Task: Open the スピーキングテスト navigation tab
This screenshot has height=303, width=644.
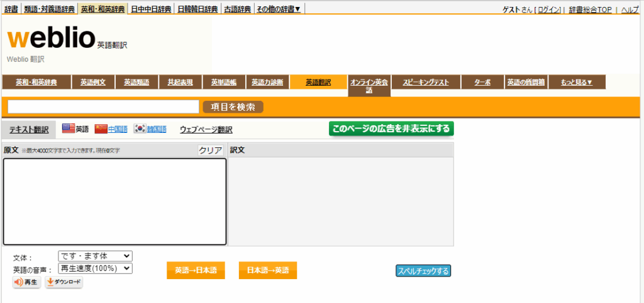Action: point(426,82)
